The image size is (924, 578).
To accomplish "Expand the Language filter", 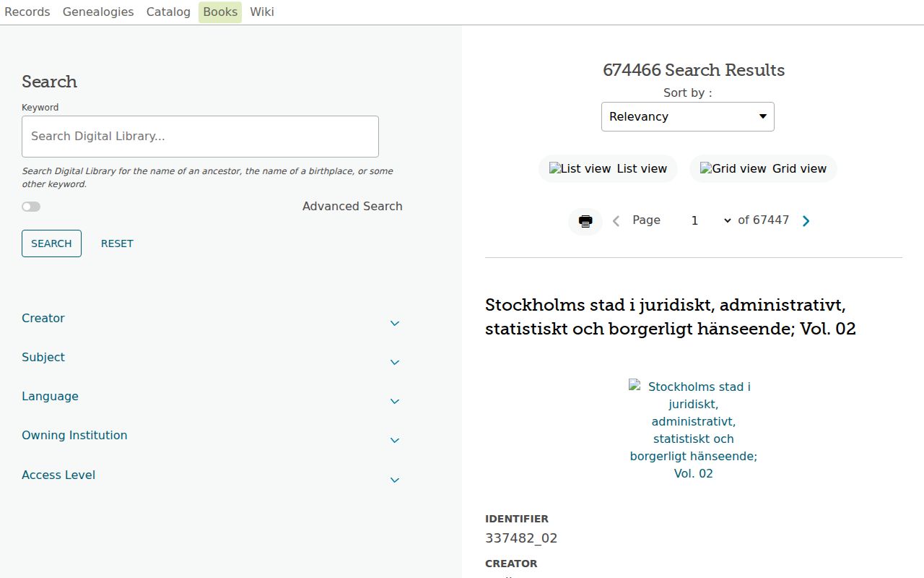I will (x=212, y=397).
